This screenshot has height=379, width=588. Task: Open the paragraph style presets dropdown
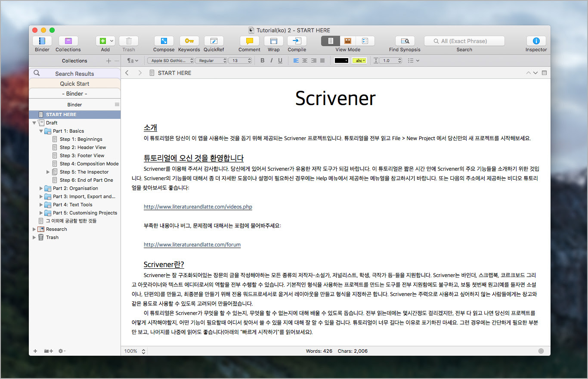133,61
